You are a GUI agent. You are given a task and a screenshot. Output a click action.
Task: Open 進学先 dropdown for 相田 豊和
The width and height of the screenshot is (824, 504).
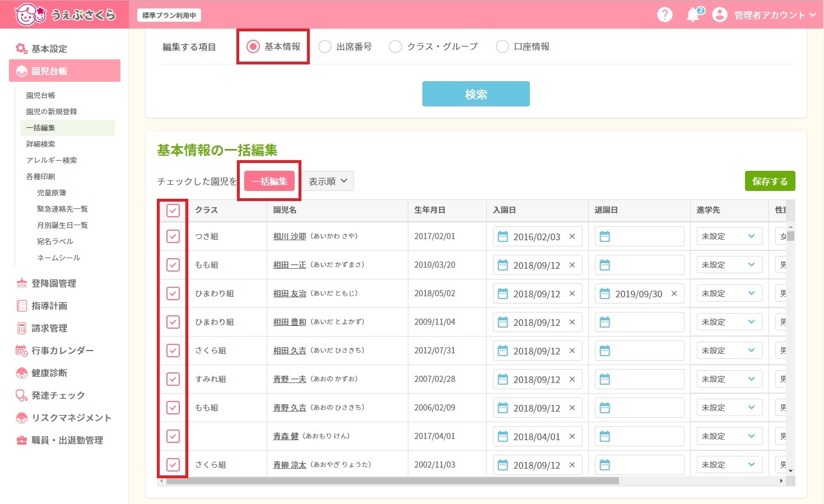[x=729, y=322]
